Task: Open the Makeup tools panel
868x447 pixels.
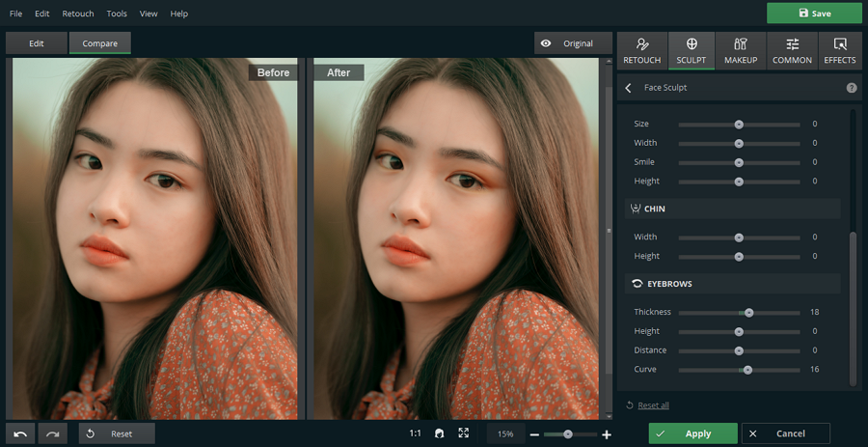Action: coord(741,51)
